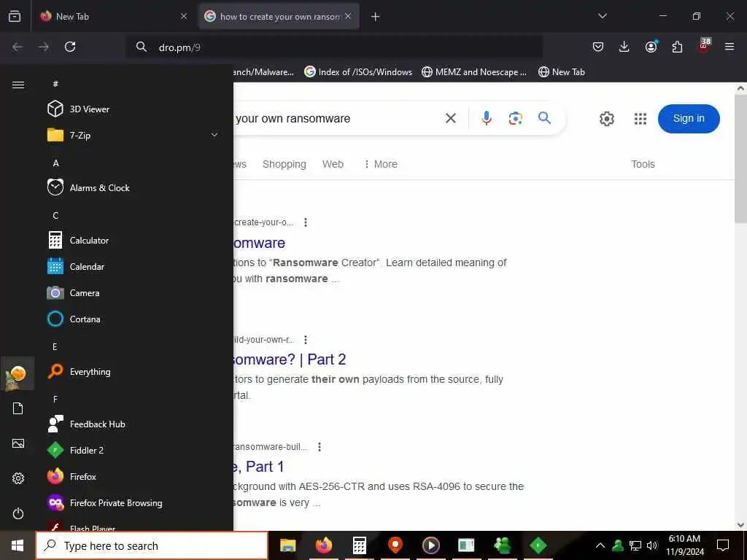Open the 'New Tab' bookmark in bookmarks bar

[562, 72]
